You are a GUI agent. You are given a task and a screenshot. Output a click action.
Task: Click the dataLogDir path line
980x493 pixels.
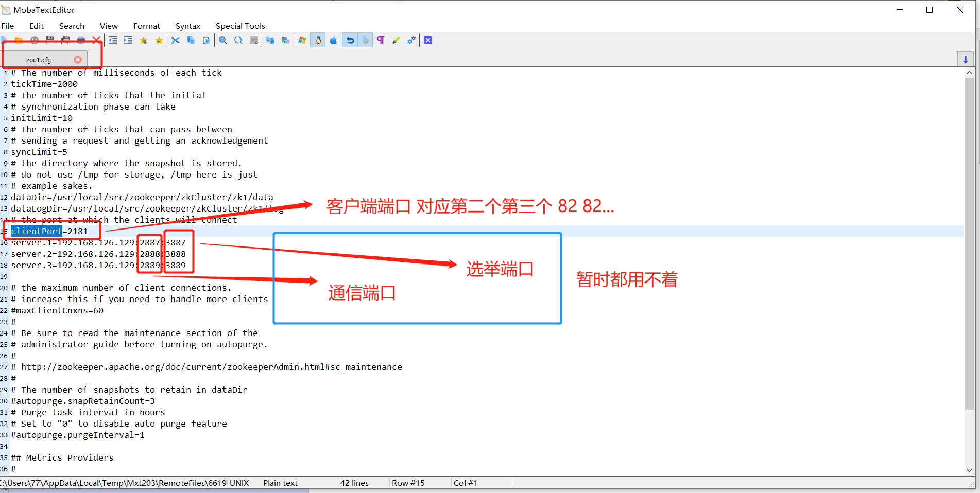[147, 208]
